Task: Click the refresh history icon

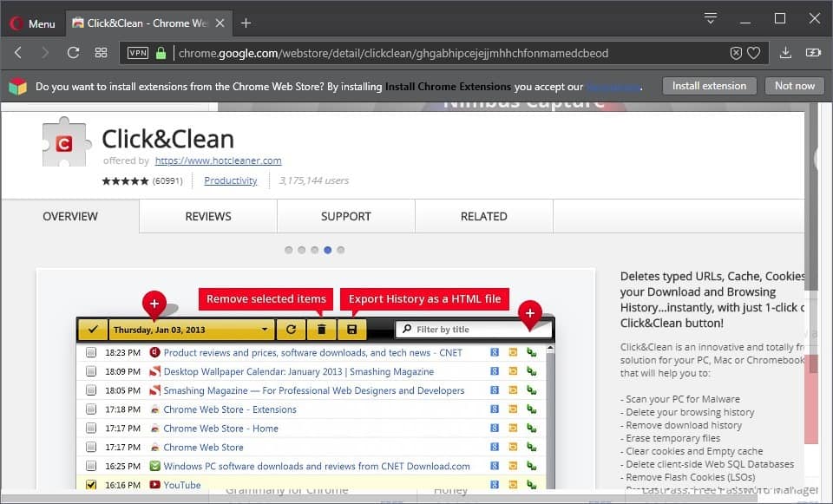Action: [x=291, y=330]
